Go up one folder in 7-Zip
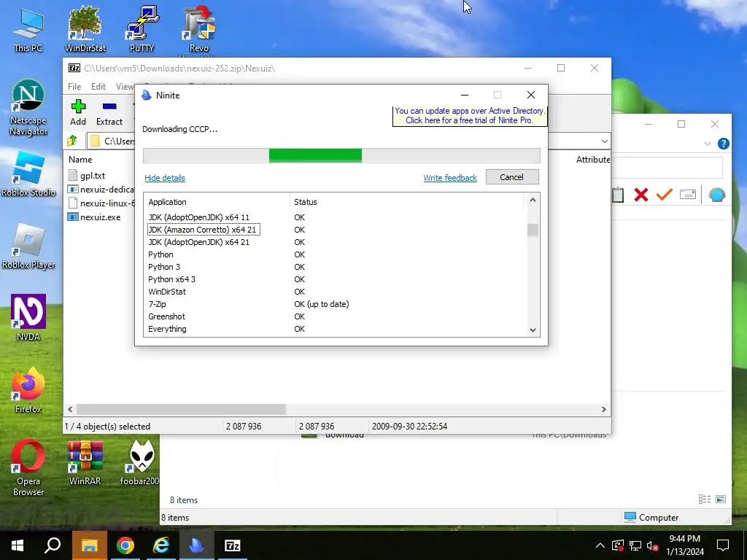 [72, 141]
